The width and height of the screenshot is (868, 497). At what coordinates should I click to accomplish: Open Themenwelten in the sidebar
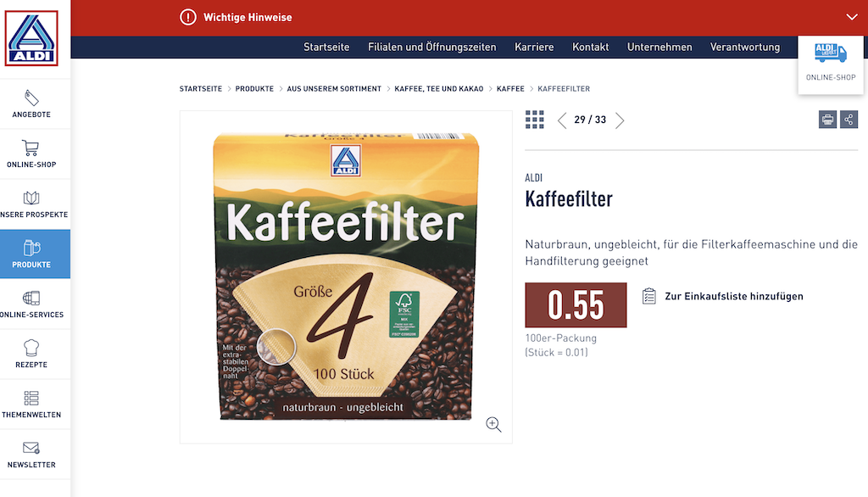[31, 404]
